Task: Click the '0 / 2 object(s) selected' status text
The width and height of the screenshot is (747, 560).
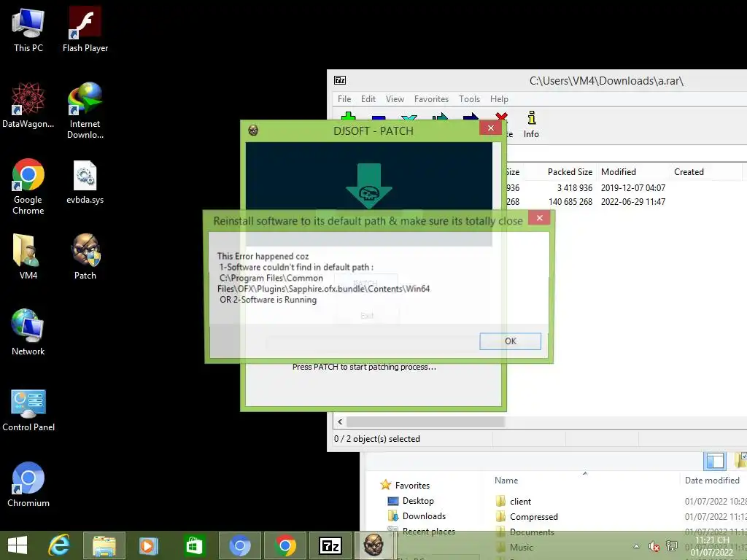Action: pyautogui.click(x=377, y=439)
